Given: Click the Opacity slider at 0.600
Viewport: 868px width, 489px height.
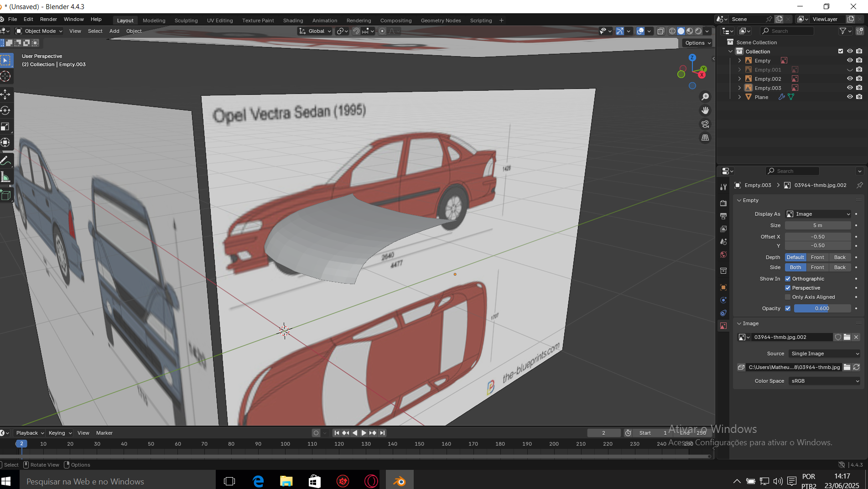Looking at the screenshot, I should click(822, 308).
